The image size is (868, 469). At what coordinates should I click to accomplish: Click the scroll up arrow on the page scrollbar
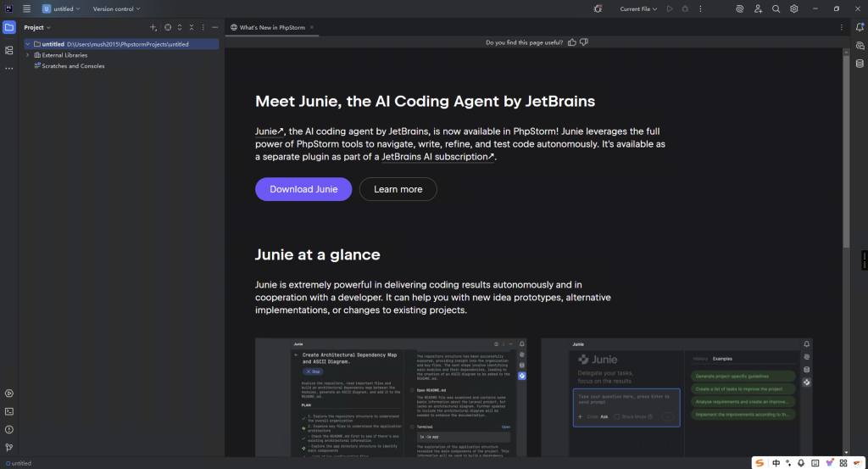tap(846, 52)
